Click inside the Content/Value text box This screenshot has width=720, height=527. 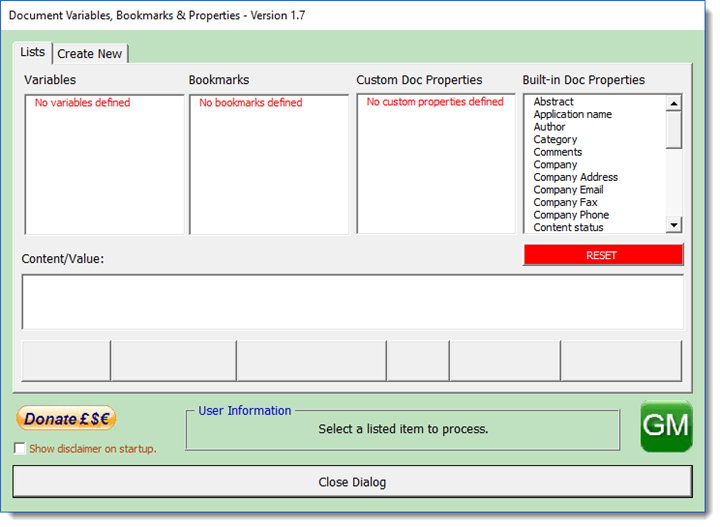[x=352, y=302]
